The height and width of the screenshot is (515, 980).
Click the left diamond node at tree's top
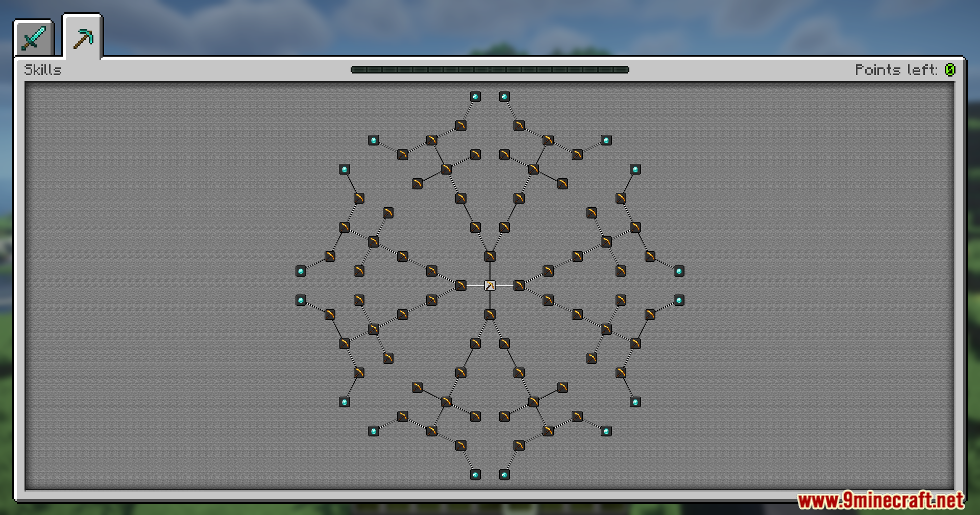(x=475, y=96)
